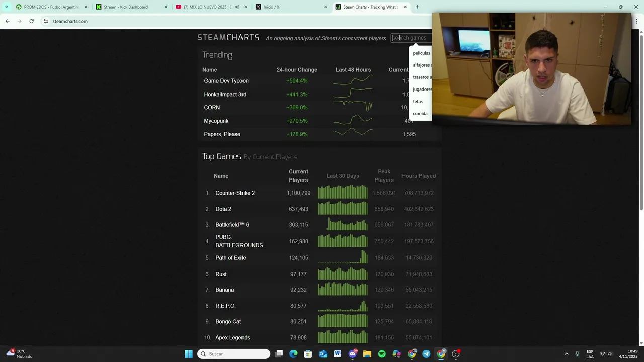
Task: Switch to Stream - Kick Dashboard tab
Action: [126, 7]
